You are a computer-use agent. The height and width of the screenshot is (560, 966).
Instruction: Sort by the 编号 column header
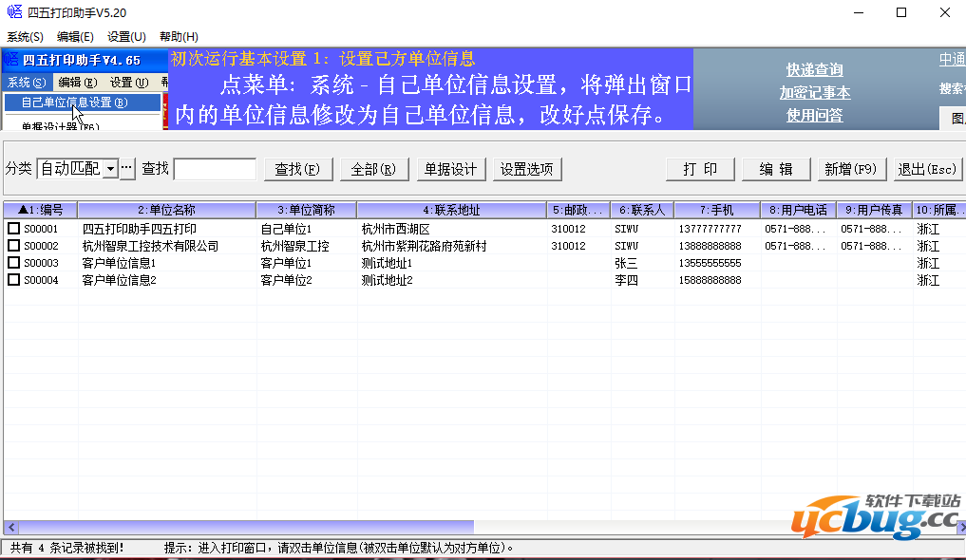[40, 210]
